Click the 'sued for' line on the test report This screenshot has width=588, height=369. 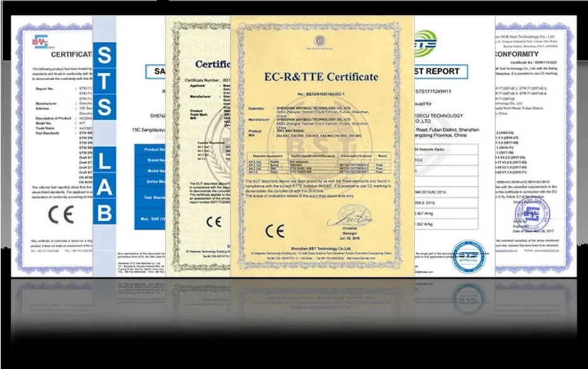point(423,103)
